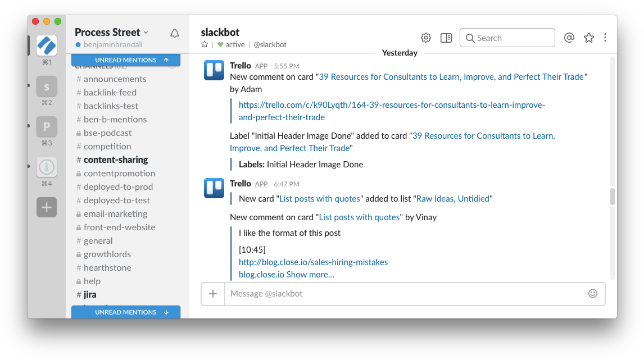Image resolution: width=644 pixels, height=360 pixels.
Task: Open the private contentpromotion channel
Action: (115, 173)
